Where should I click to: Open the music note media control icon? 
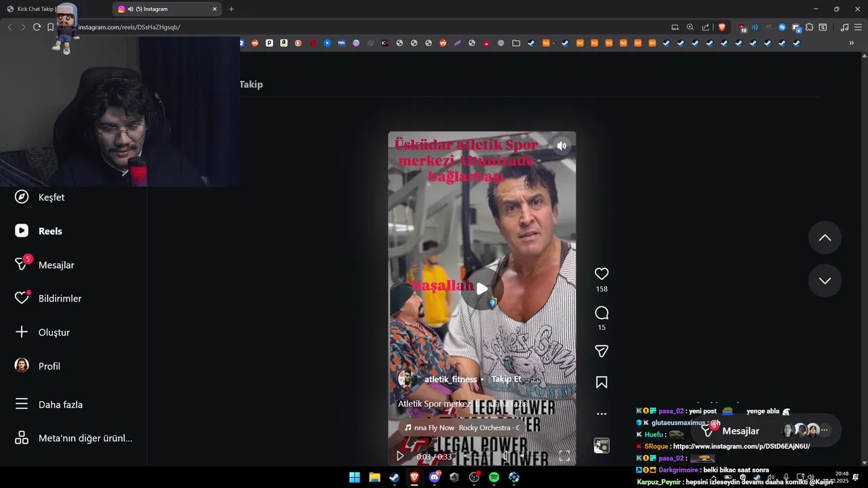844,27
